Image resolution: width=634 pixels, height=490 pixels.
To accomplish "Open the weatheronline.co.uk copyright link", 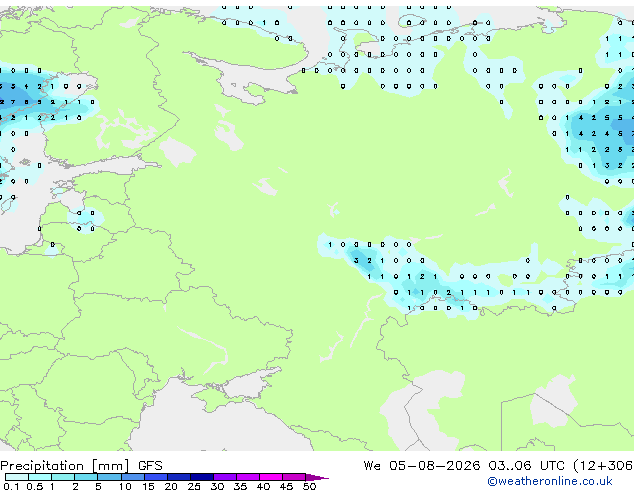I will [x=550, y=481].
